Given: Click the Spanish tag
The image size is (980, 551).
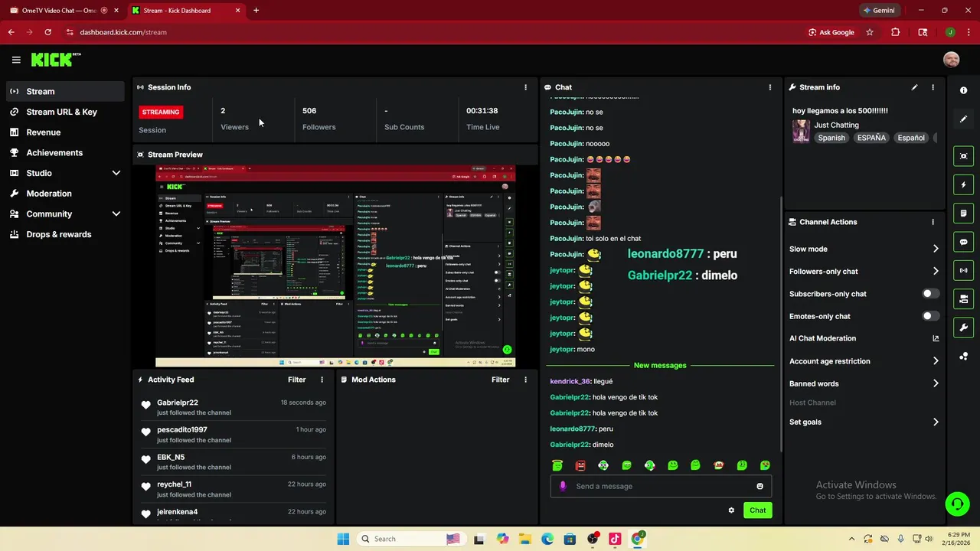Looking at the screenshot, I should (831, 138).
